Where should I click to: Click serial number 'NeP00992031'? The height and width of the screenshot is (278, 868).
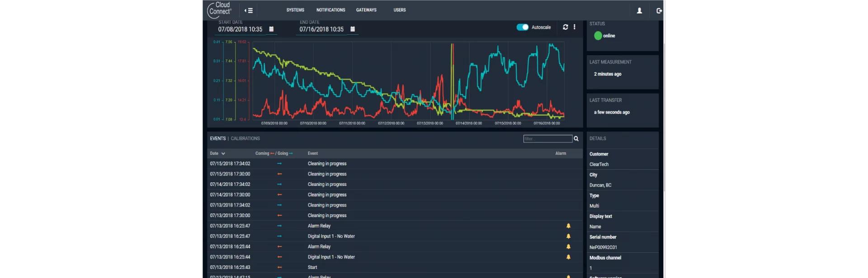point(603,247)
